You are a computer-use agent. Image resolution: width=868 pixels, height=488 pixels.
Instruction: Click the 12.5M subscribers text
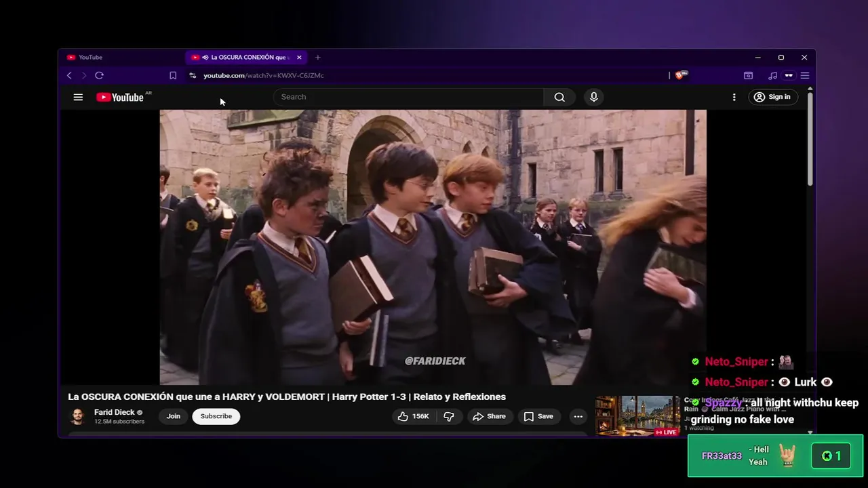(119, 422)
